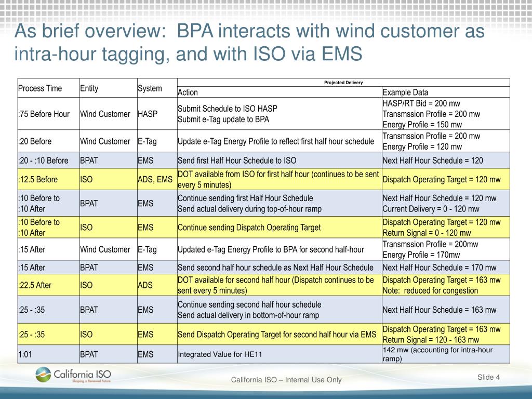Select 'Return Signal = 120 - 163 mw' text

click(431, 340)
